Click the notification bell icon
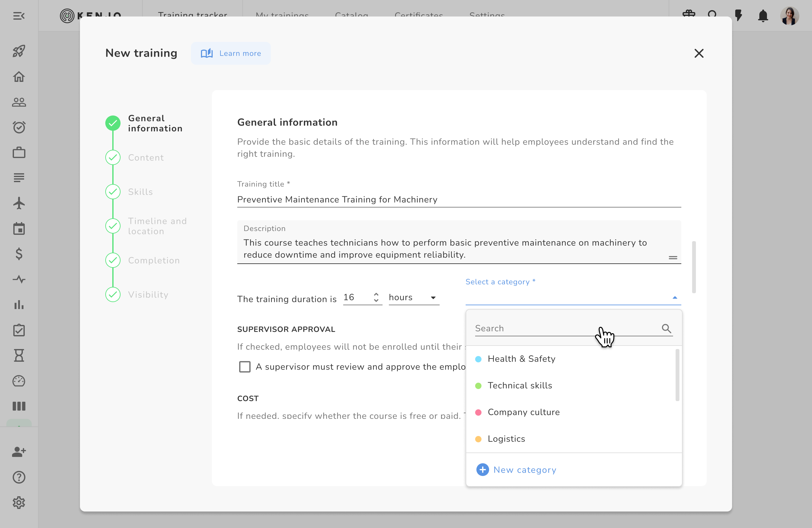The width and height of the screenshot is (812, 528). click(x=763, y=16)
